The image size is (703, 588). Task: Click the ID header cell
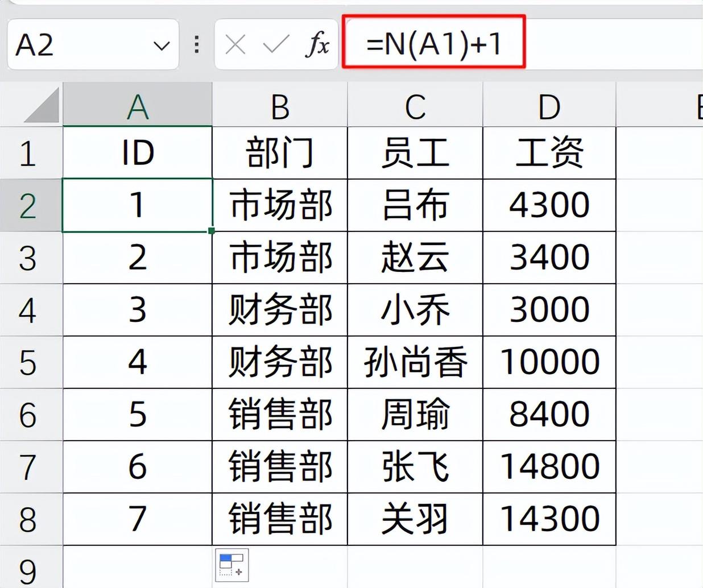coord(137,153)
